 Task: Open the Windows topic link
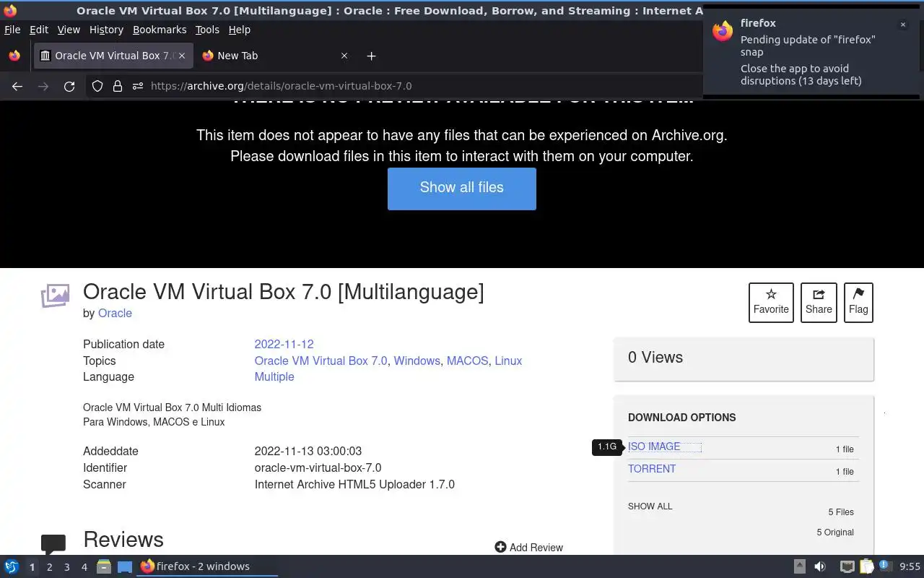click(x=417, y=361)
